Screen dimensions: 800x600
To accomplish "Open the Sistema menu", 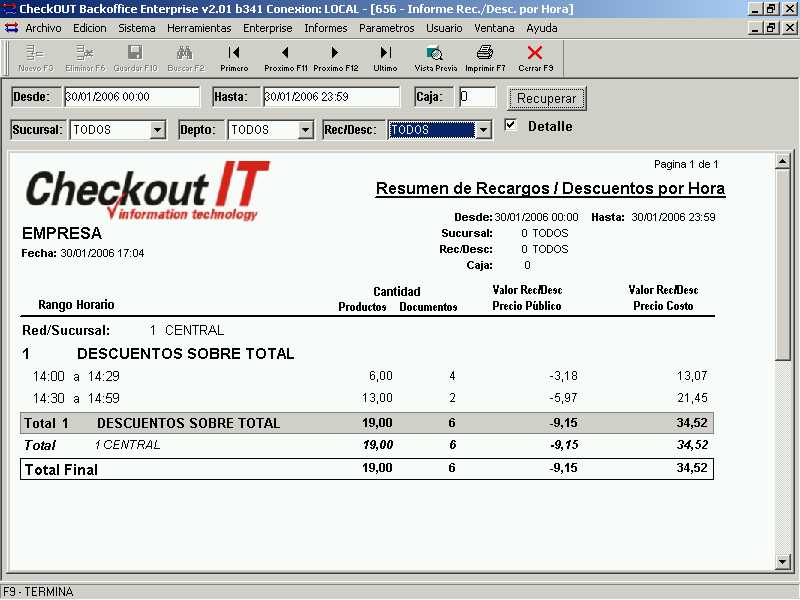I will [137, 28].
